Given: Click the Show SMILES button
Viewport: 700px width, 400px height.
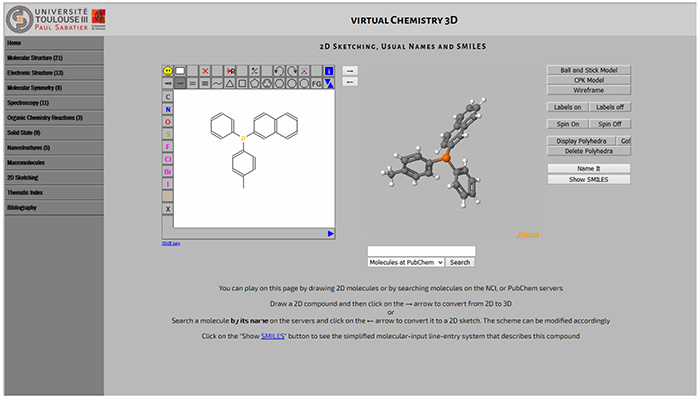Looking at the screenshot, I should pos(589,179).
